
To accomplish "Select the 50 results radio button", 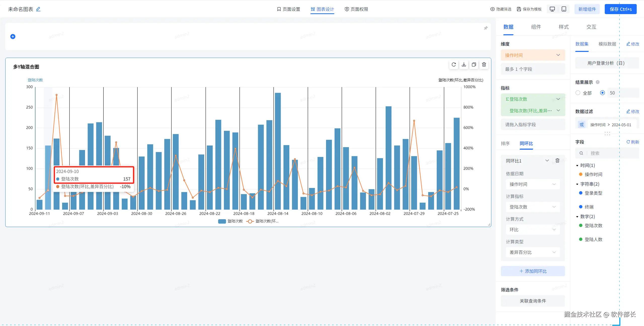I will click(x=602, y=93).
